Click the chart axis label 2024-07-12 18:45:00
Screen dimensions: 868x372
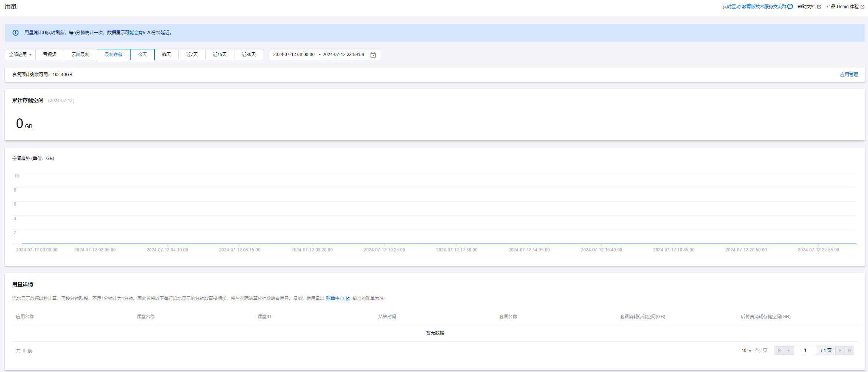(x=674, y=250)
